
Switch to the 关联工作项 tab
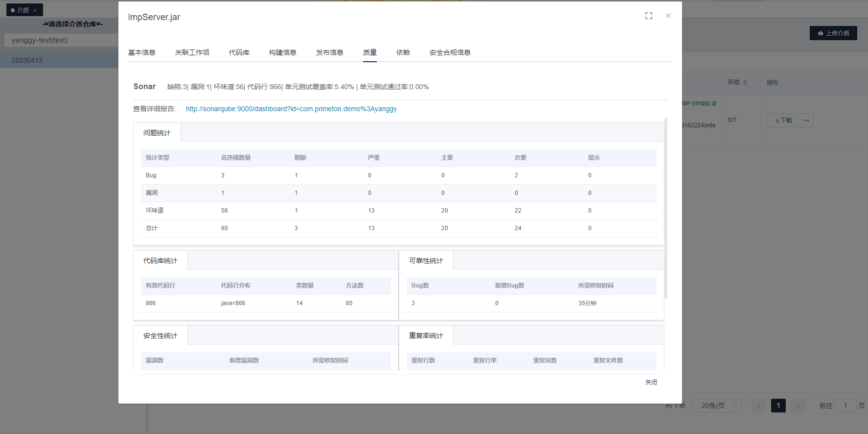[192, 52]
